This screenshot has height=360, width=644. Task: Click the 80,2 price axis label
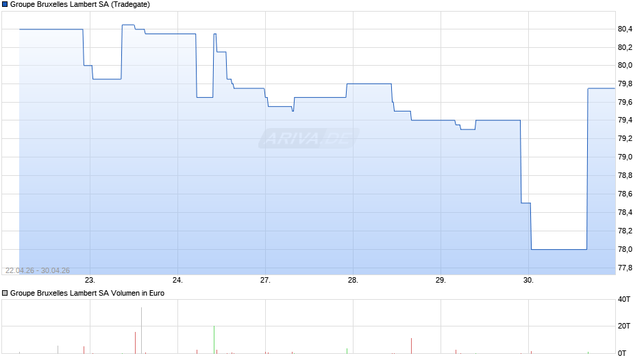pos(625,48)
